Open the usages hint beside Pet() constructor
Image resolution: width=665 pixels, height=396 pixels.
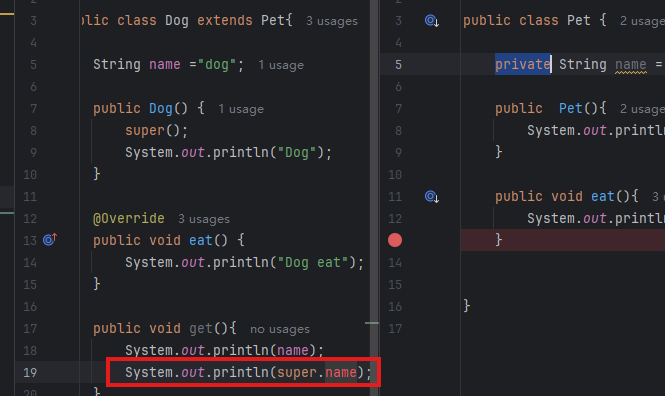pyautogui.click(x=642, y=109)
